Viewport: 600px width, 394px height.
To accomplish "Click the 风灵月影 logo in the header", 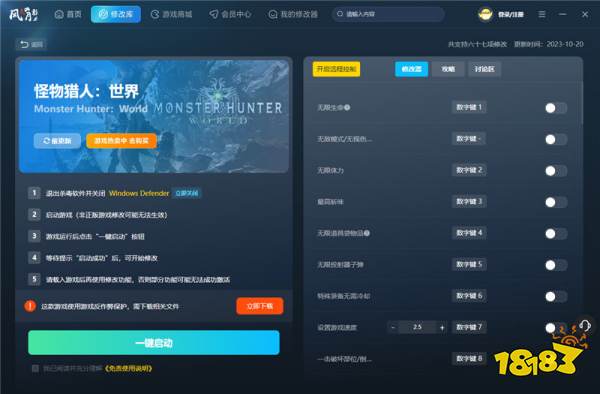I will point(23,15).
